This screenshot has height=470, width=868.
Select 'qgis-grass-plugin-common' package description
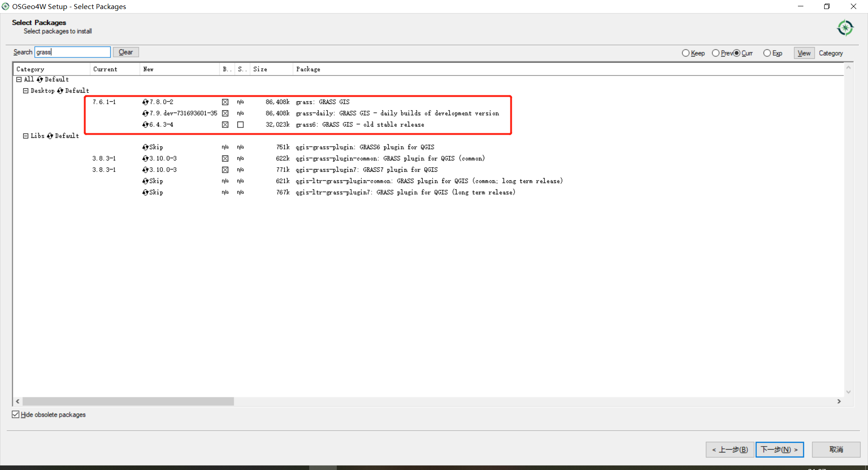click(390, 159)
